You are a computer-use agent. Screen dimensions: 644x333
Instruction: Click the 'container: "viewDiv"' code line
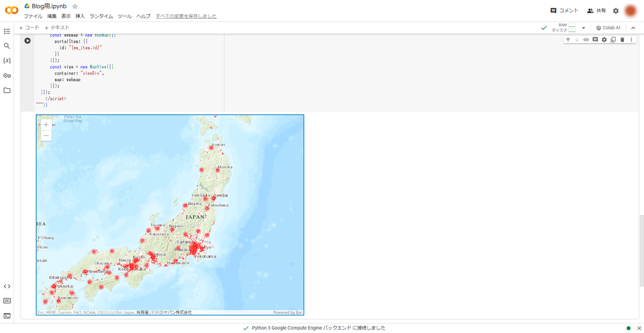tap(79, 73)
